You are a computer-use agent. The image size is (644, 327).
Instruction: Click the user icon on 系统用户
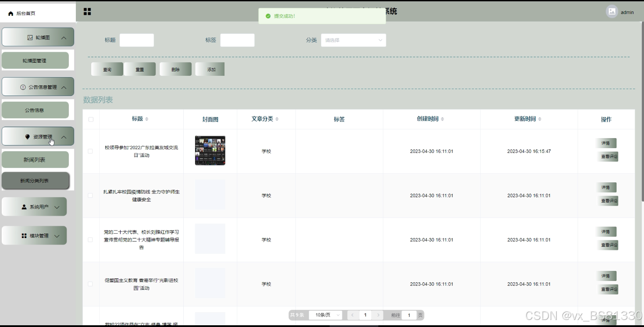tap(24, 207)
